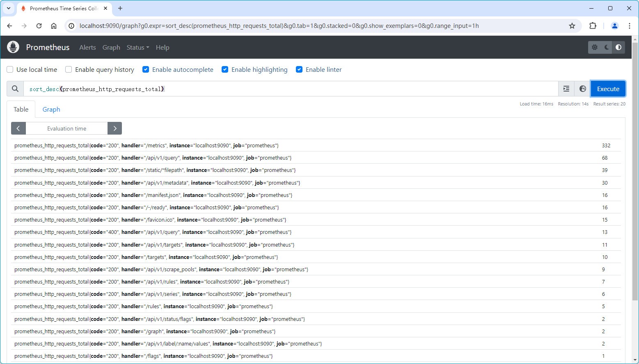Click the value 332 in results

click(x=606, y=145)
